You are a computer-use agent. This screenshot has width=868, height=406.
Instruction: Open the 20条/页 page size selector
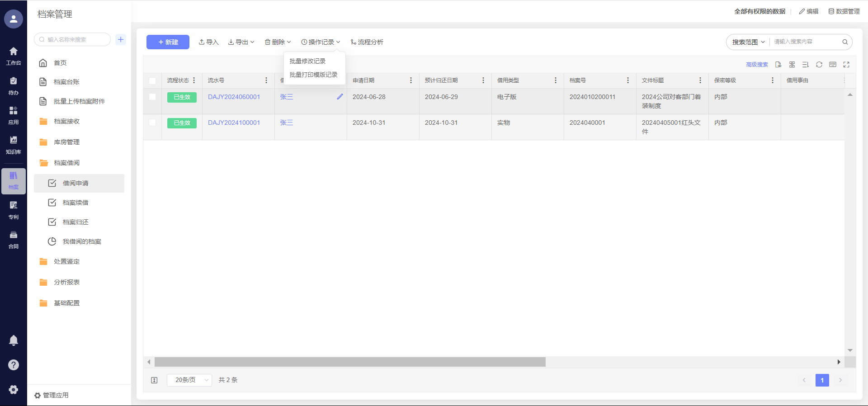pyautogui.click(x=189, y=380)
